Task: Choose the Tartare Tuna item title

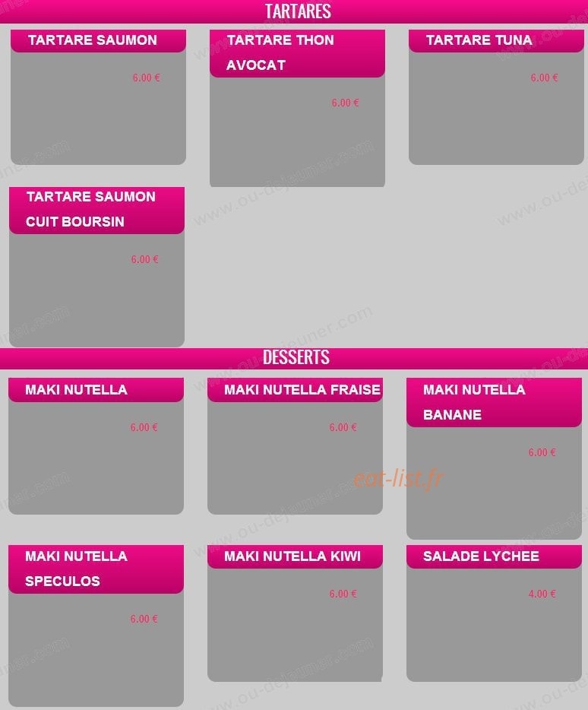Action: click(479, 40)
